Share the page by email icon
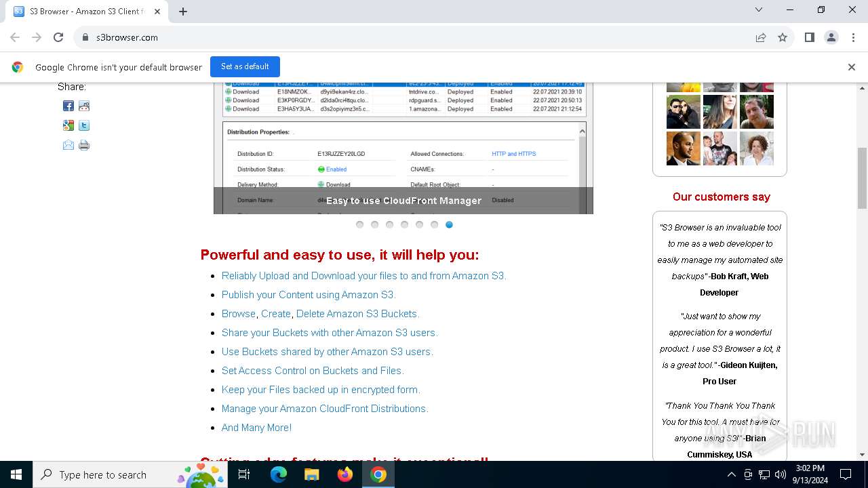868x488 pixels. pyautogui.click(x=68, y=145)
